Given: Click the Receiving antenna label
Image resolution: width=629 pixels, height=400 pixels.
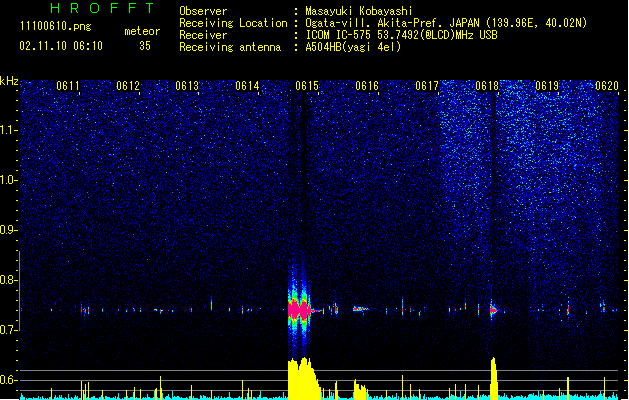Looking at the screenshot, I should click(x=230, y=47).
